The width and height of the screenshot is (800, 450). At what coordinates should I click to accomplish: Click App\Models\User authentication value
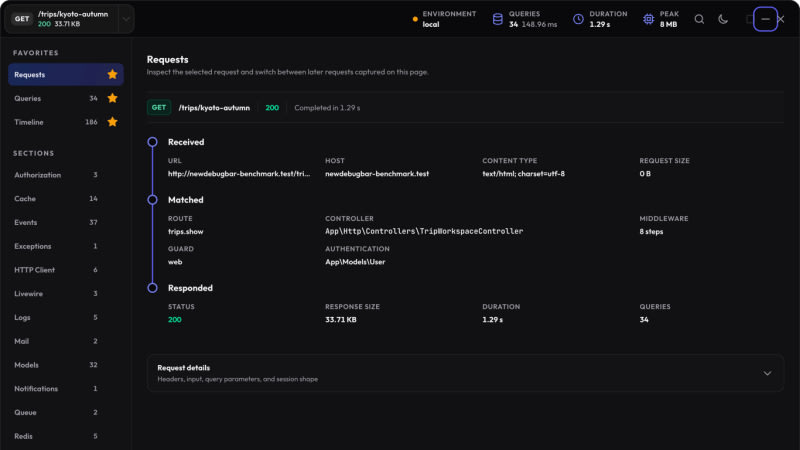click(x=355, y=262)
